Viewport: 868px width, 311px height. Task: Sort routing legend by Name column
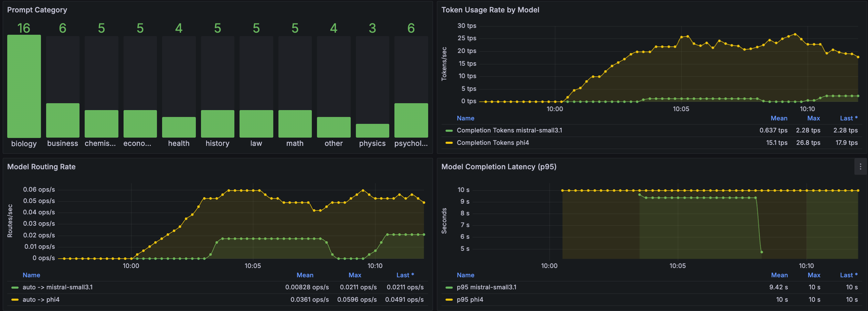pyautogui.click(x=31, y=275)
